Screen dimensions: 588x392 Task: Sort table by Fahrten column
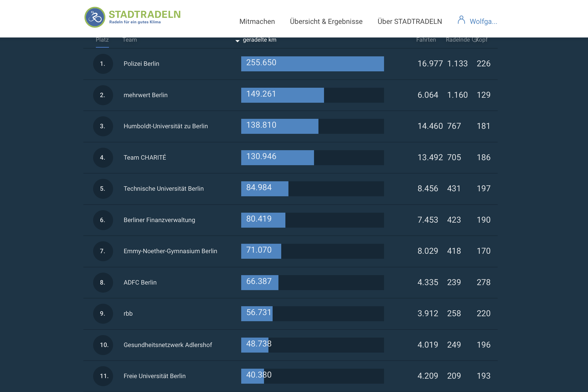426,40
